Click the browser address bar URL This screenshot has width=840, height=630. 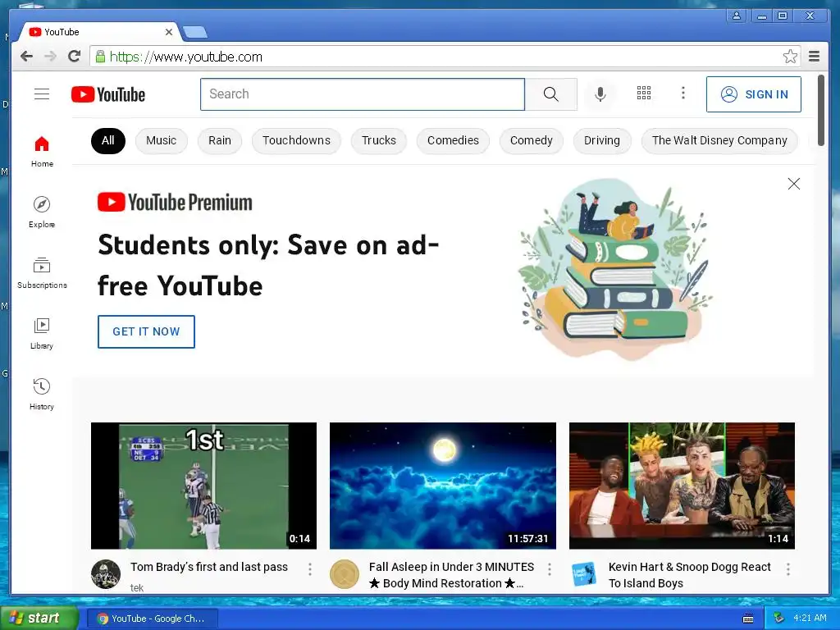click(x=186, y=57)
